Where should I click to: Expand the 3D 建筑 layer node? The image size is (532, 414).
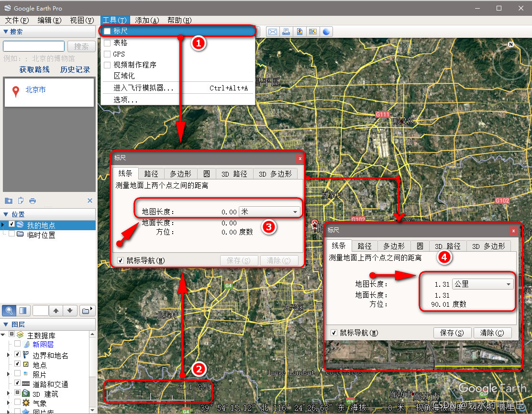pyautogui.click(x=9, y=393)
